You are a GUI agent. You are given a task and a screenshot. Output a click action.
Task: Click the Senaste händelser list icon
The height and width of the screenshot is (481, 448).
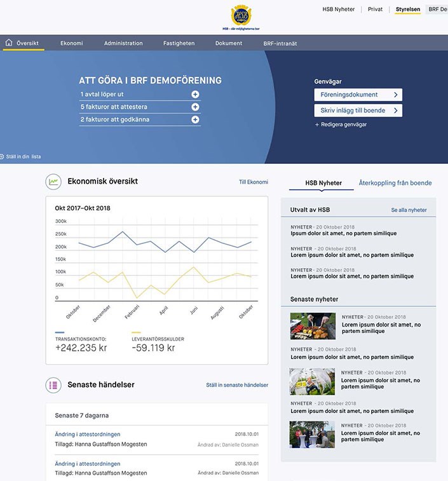click(x=53, y=385)
